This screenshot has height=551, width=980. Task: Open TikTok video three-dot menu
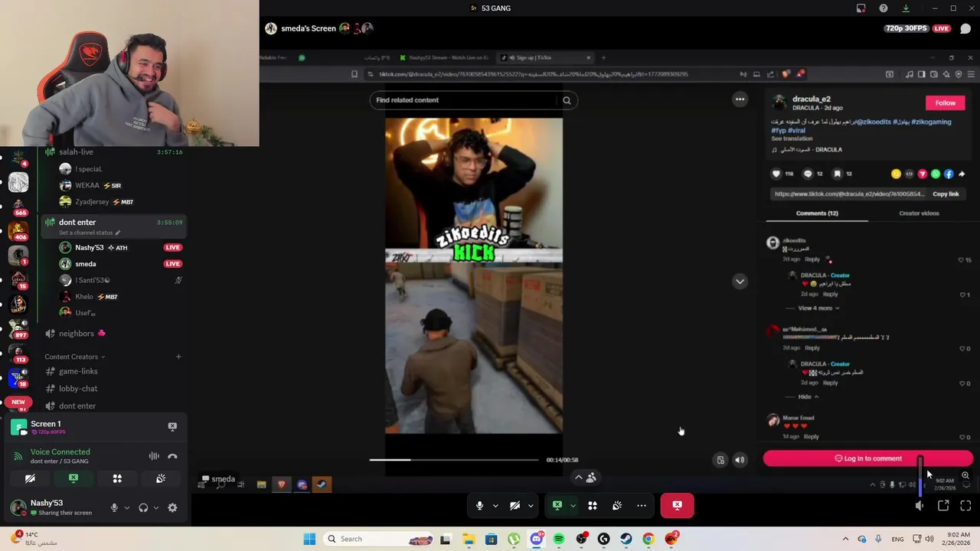[740, 99]
